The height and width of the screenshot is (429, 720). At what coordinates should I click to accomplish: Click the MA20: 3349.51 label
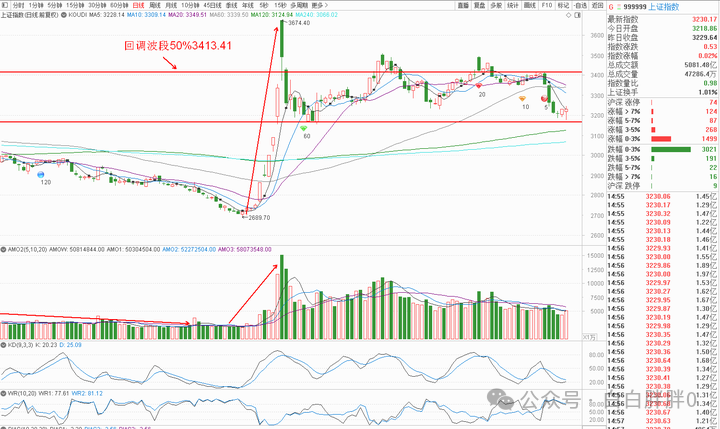(187, 15)
